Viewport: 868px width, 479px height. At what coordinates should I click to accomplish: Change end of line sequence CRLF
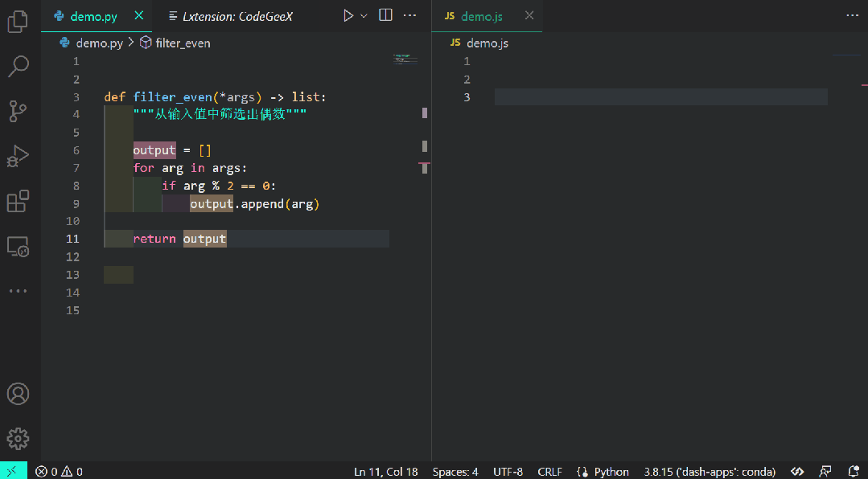(x=549, y=471)
